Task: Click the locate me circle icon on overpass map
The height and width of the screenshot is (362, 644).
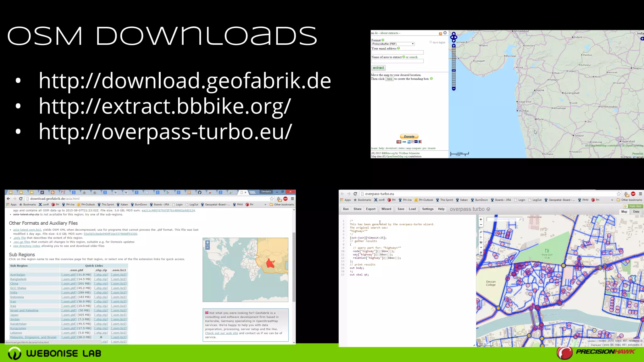Action: coord(481,237)
